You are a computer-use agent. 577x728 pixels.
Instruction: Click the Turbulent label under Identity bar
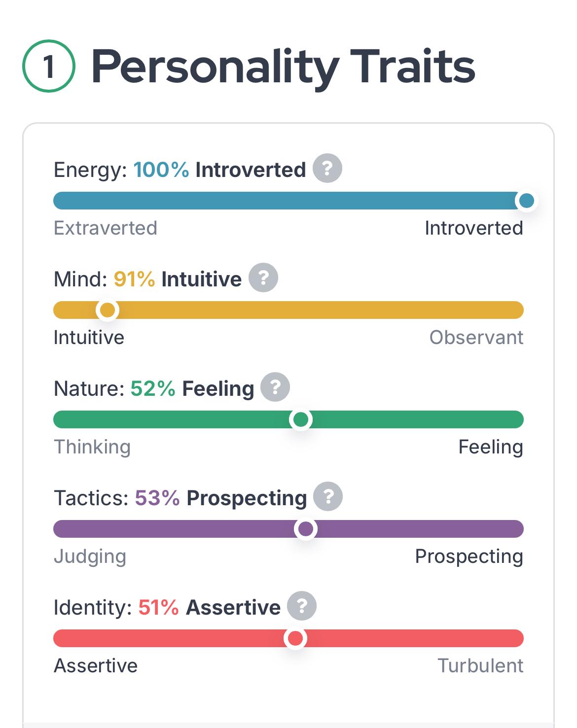[x=480, y=666]
